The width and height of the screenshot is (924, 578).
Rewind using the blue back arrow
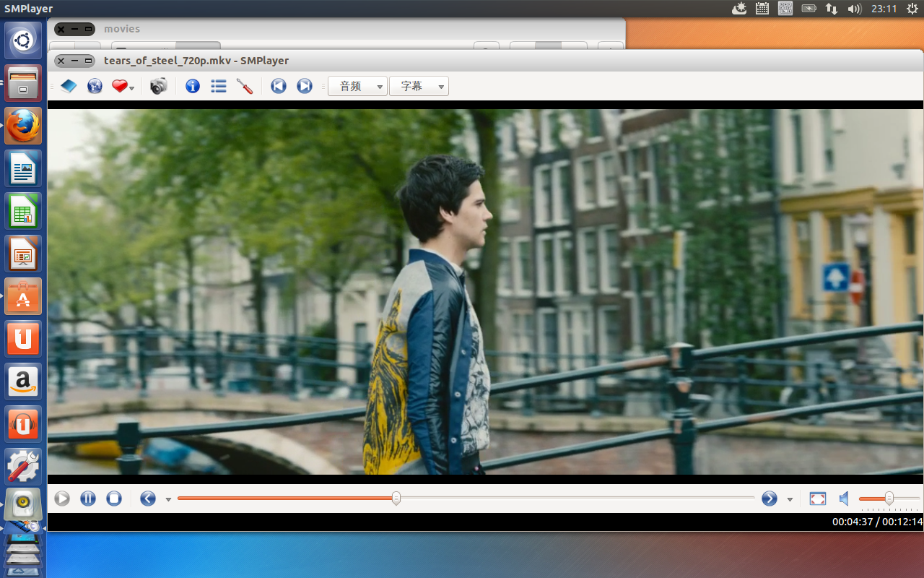pos(148,499)
